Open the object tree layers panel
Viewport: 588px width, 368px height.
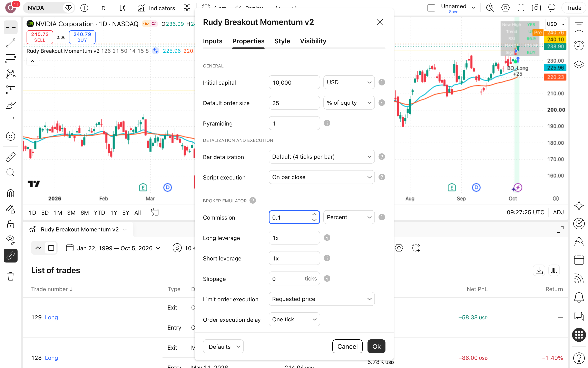click(x=579, y=64)
